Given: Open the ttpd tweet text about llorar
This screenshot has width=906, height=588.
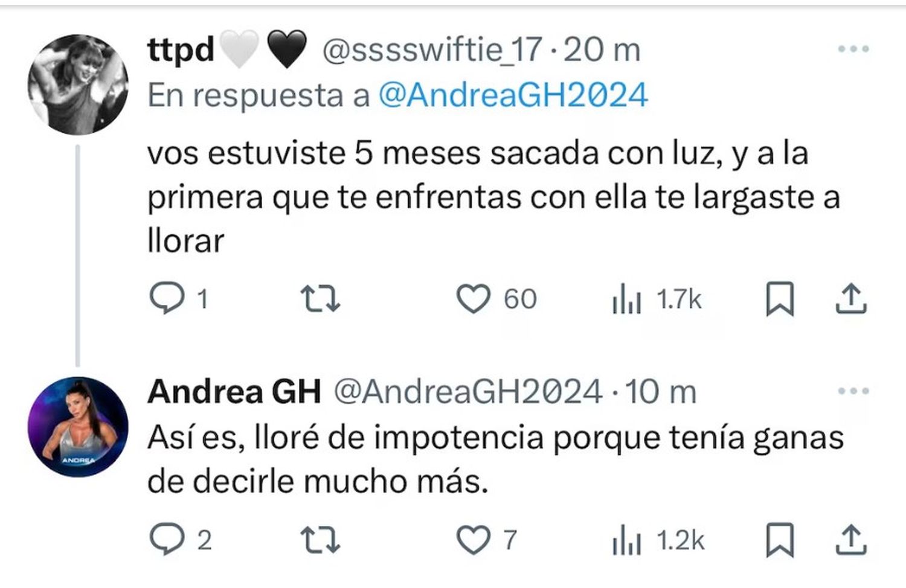Looking at the screenshot, I should [493, 197].
